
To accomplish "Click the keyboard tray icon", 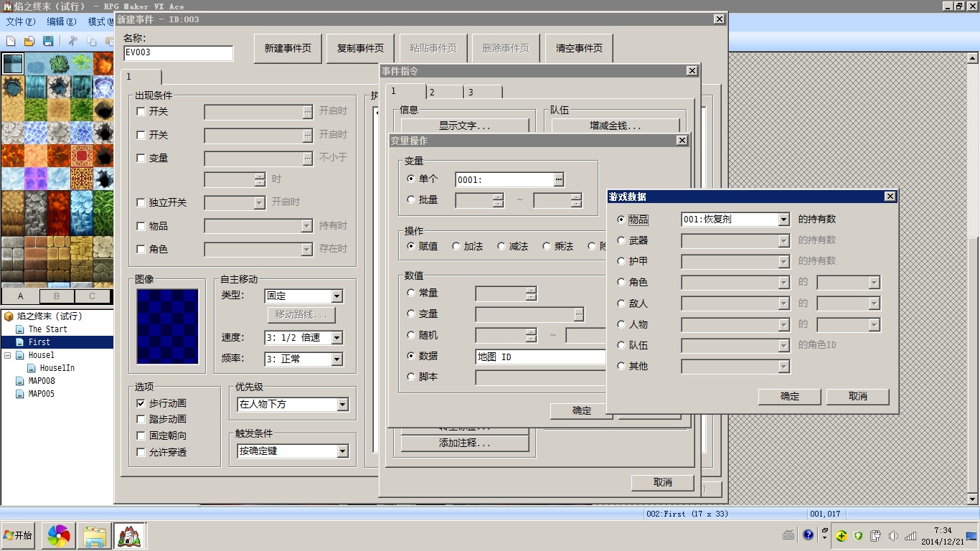I will click(x=788, y=534).
